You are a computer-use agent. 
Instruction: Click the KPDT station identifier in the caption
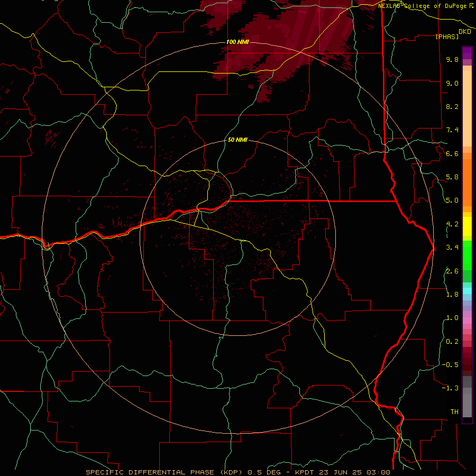pos(305,472)
